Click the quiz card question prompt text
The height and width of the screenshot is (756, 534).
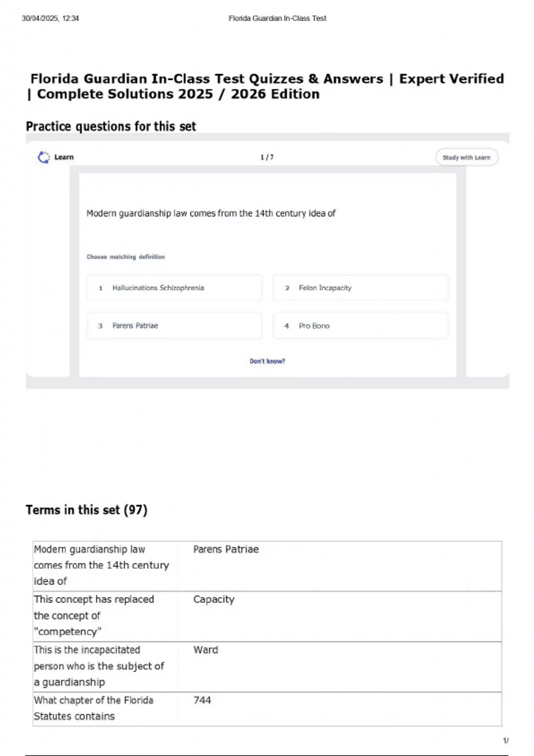click(x=211, y=213)
